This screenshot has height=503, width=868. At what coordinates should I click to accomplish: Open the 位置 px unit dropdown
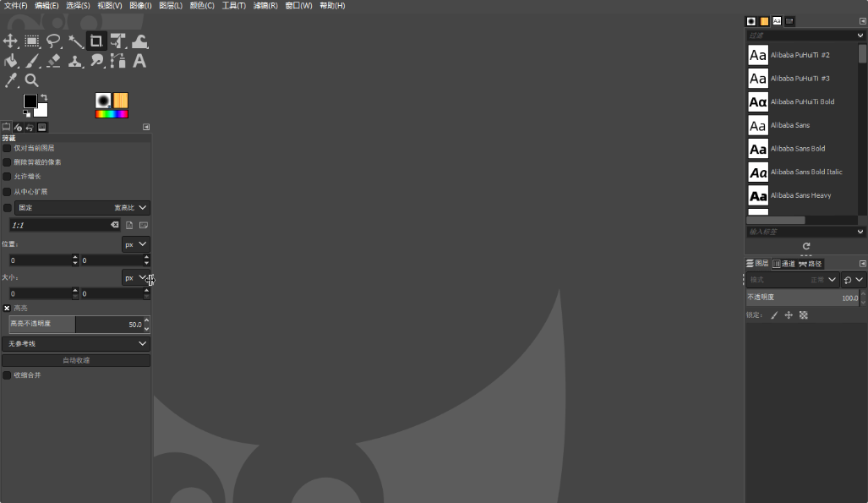tap(135, 244)
